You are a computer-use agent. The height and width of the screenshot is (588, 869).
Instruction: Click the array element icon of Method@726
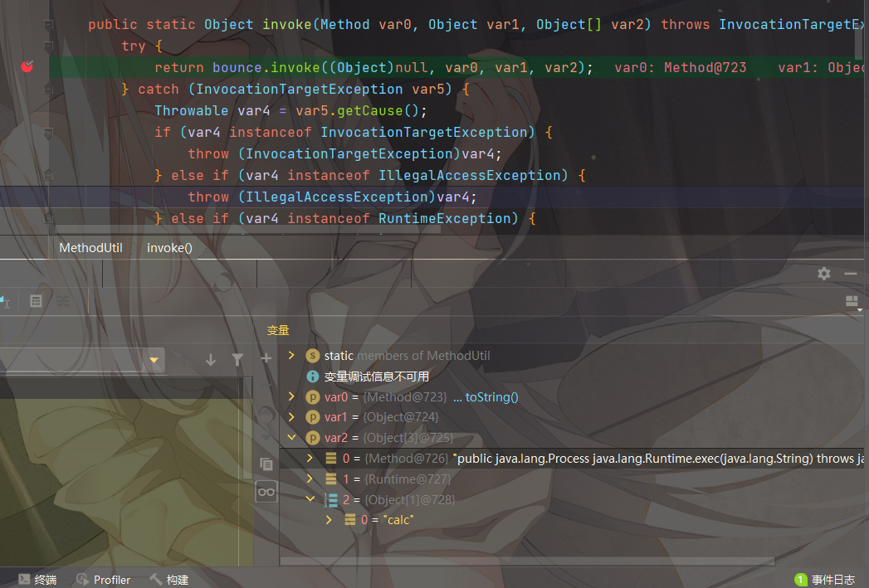[331, 458]
